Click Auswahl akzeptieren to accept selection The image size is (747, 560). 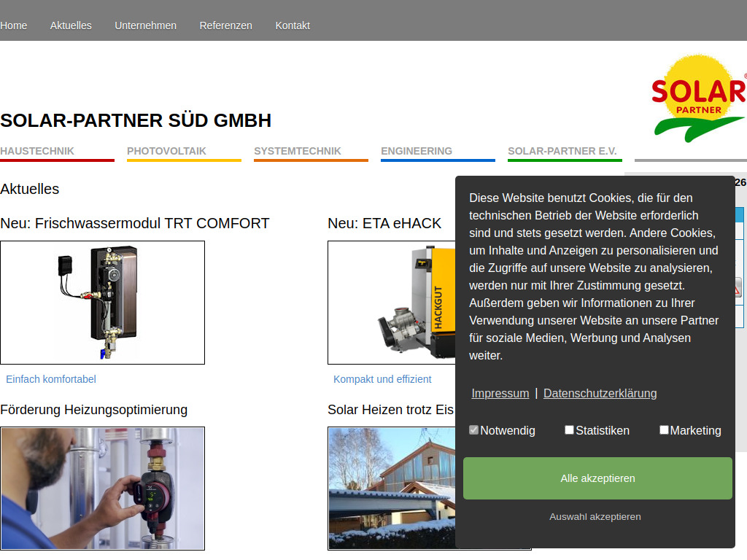tap(595, 516)
